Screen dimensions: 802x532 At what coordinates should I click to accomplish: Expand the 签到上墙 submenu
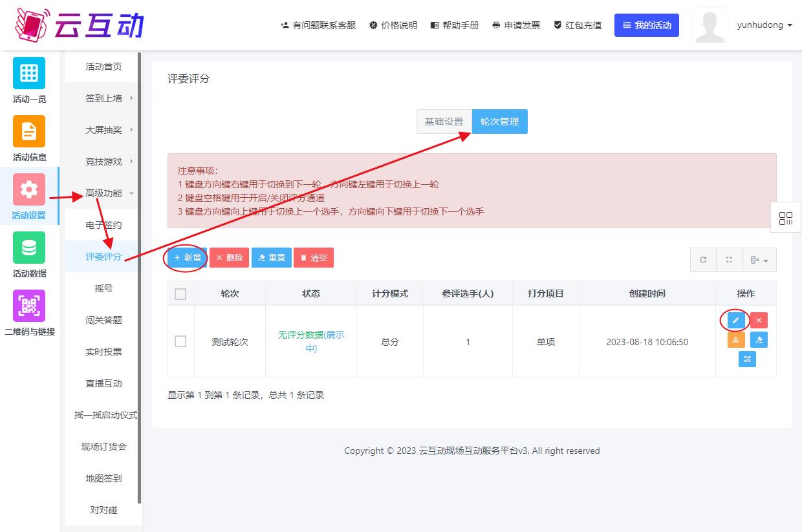pyautogui.click(x=104, y=98)
